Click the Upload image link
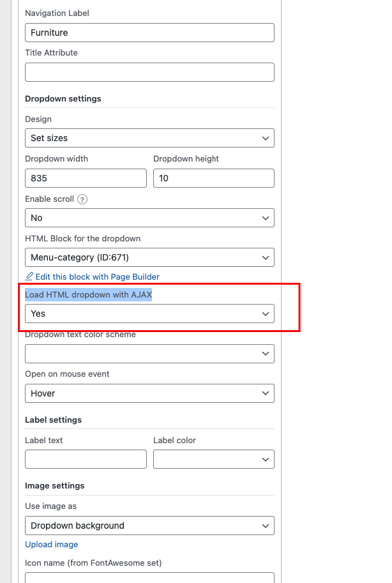 pos(51,544)
